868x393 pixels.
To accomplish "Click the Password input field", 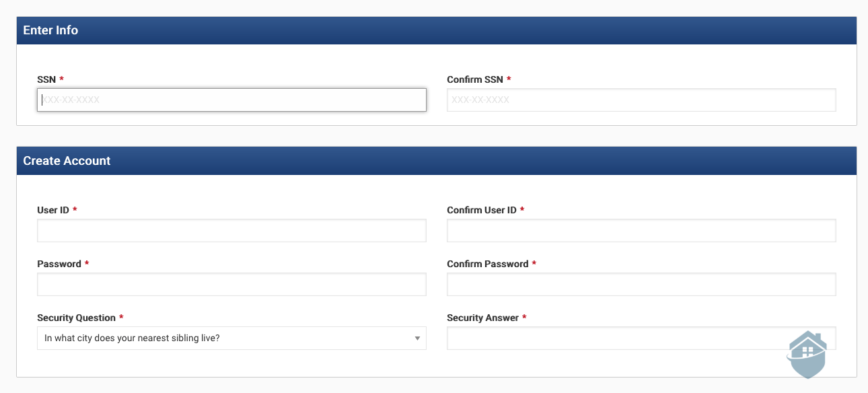I will 231,284.
